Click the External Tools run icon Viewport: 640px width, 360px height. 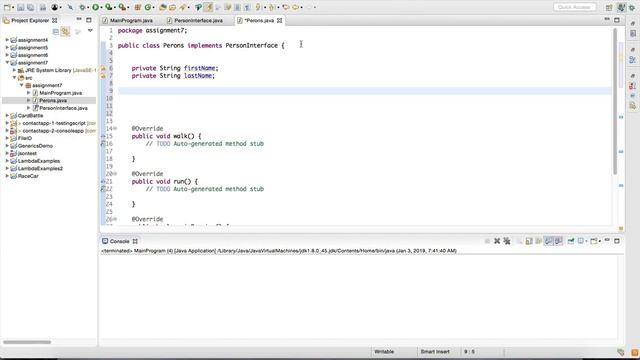pos(122,7)
